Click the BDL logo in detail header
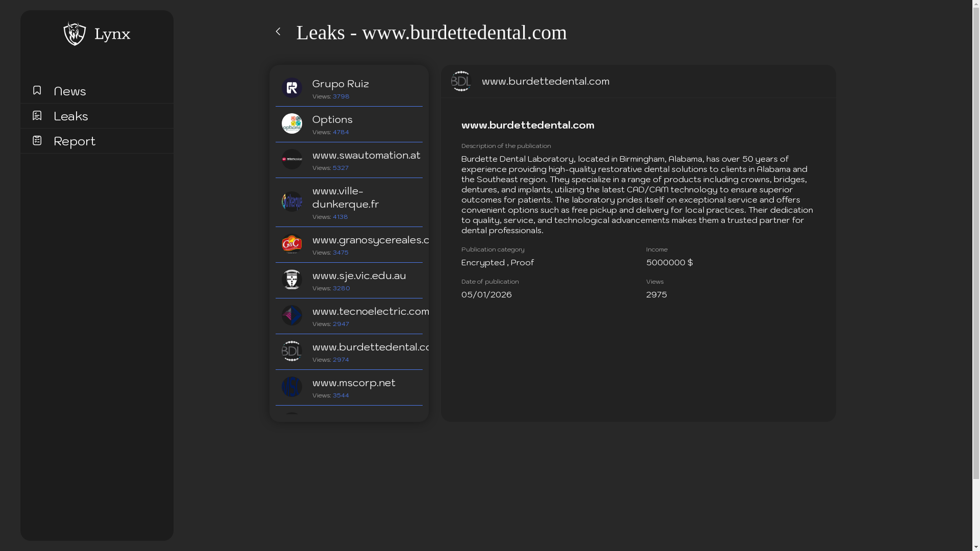This screenshot has height=551, width=980. [461, 81]
